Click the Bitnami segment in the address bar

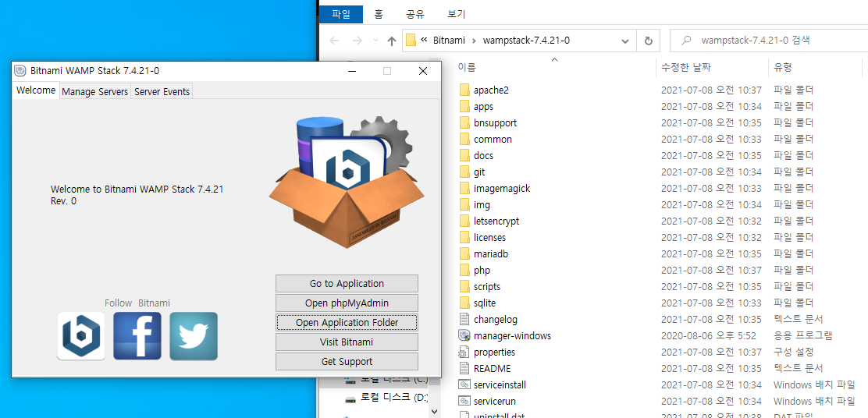(x=447, y=41)
